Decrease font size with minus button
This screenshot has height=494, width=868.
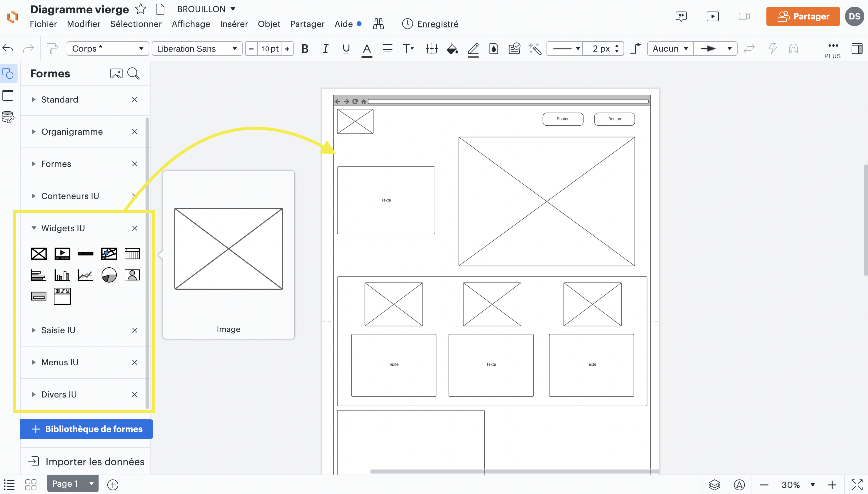coord(251,49)
